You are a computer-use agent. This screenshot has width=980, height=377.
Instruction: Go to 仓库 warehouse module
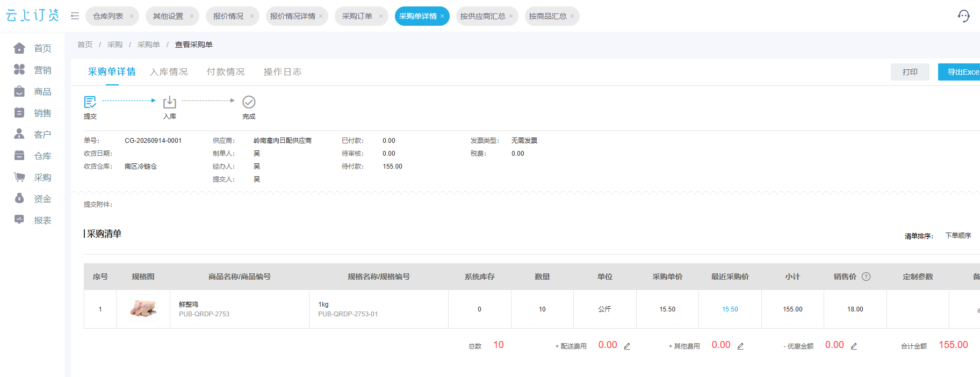coord(32,156)
